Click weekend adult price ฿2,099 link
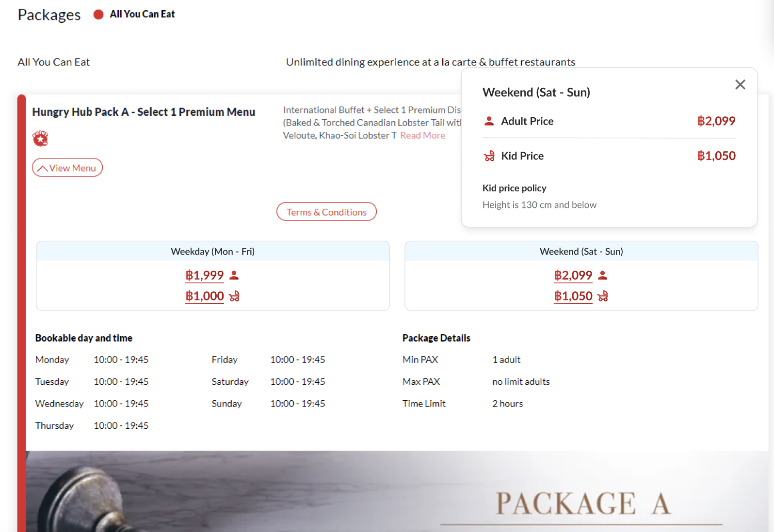The height and width of the screenshot is (532, 774). (573, 275)
